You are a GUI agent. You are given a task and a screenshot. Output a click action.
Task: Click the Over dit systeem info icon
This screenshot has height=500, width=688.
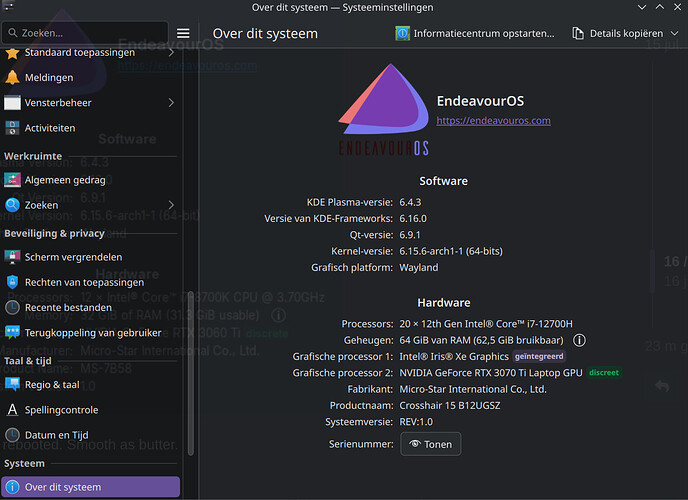click(x=12, y=487)
